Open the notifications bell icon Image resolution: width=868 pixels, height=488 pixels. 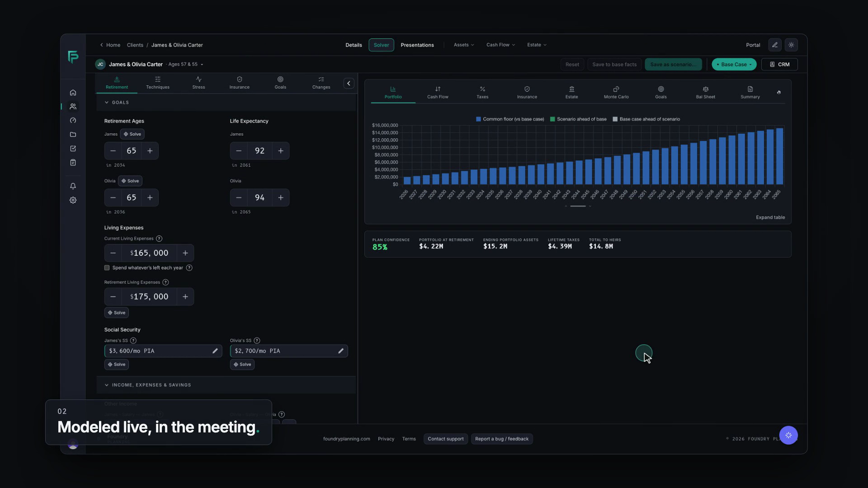73,186
